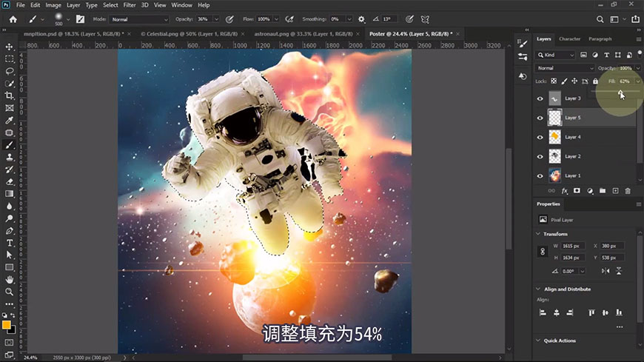Select the Move tool
The image size is (644, 362).
(10, 47)
